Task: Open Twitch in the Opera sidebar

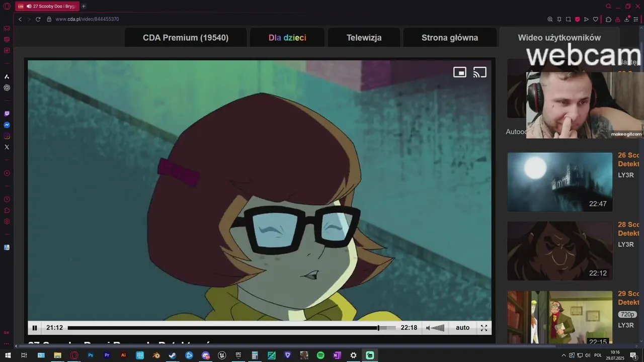Action: (7, 114)
